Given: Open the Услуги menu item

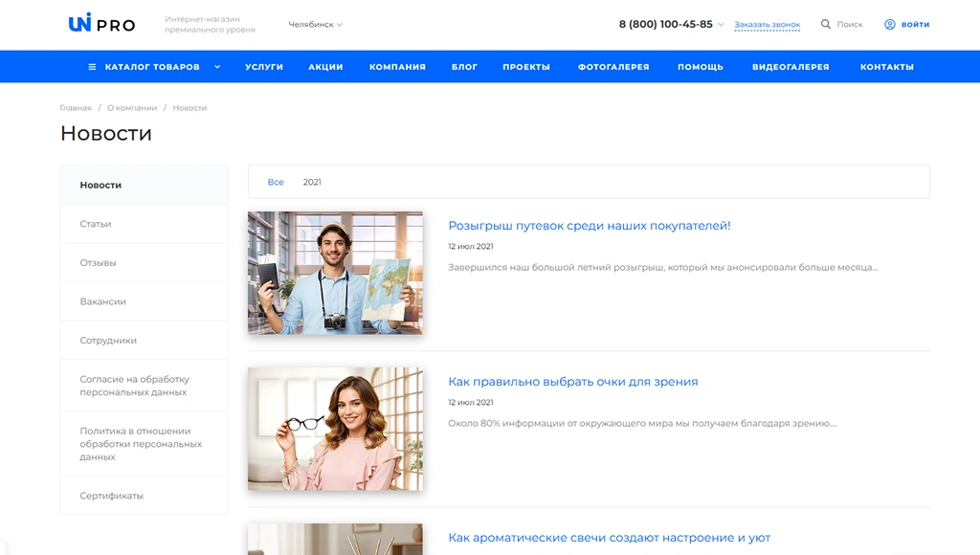Looking at the screenshot, I should point(264,67).
